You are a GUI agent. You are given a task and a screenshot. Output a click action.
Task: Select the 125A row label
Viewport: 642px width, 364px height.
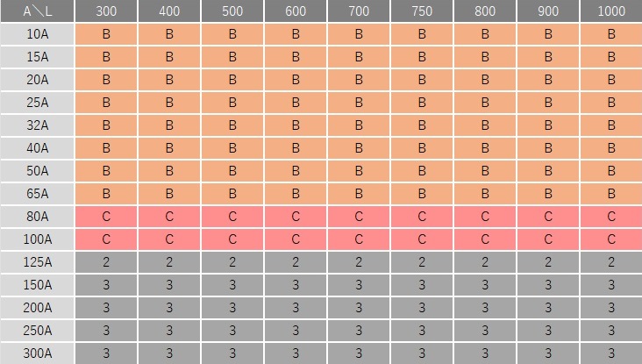coord(38,261)
